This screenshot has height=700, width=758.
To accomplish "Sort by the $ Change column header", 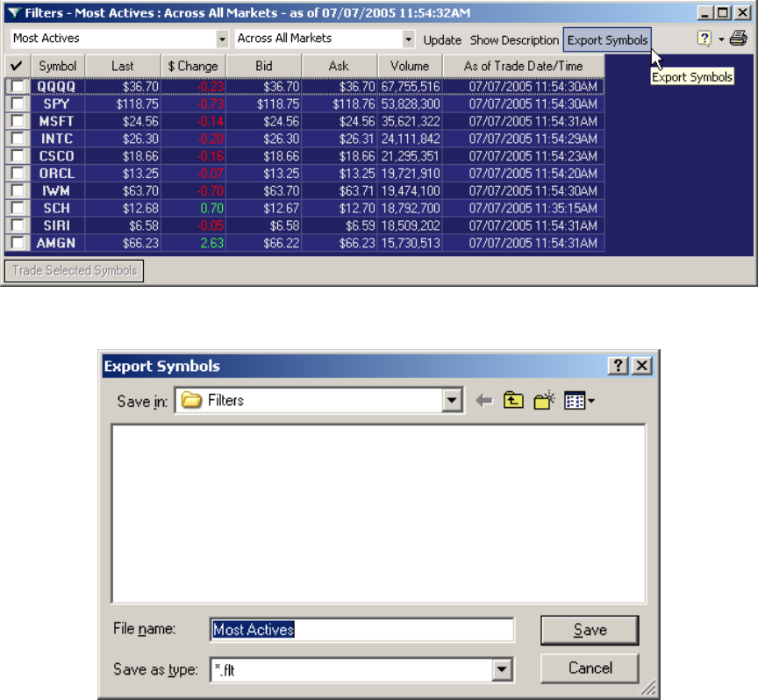I will [193, 66].
